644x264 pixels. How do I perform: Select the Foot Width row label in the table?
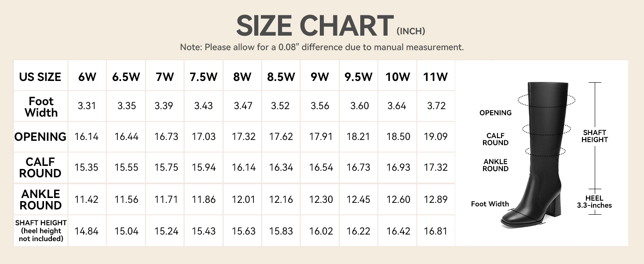point(41,107)
